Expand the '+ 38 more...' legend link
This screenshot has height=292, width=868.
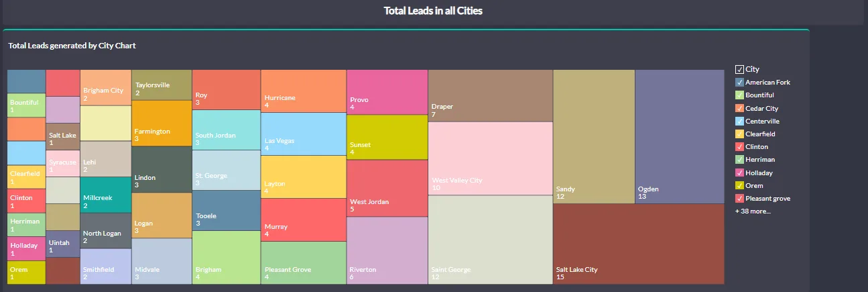click(x=753, y=211)
